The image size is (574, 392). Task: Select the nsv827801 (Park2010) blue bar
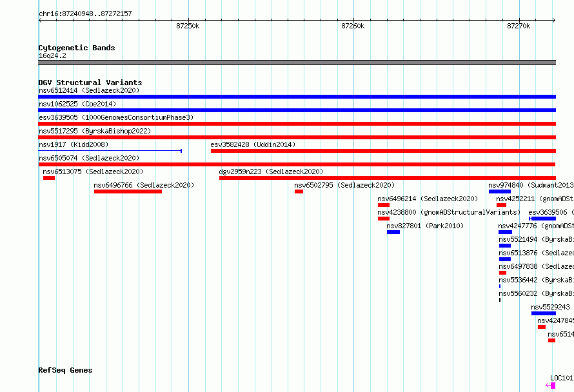[x=393, y=232]
